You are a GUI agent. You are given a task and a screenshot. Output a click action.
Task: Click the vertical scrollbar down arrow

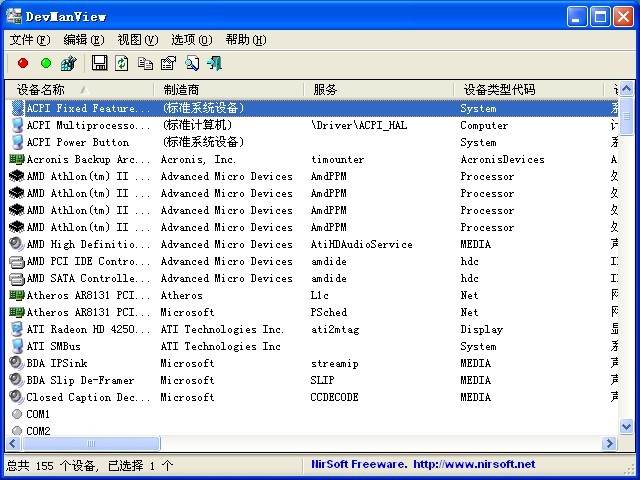pyautogui.click(x=627, y=426)
